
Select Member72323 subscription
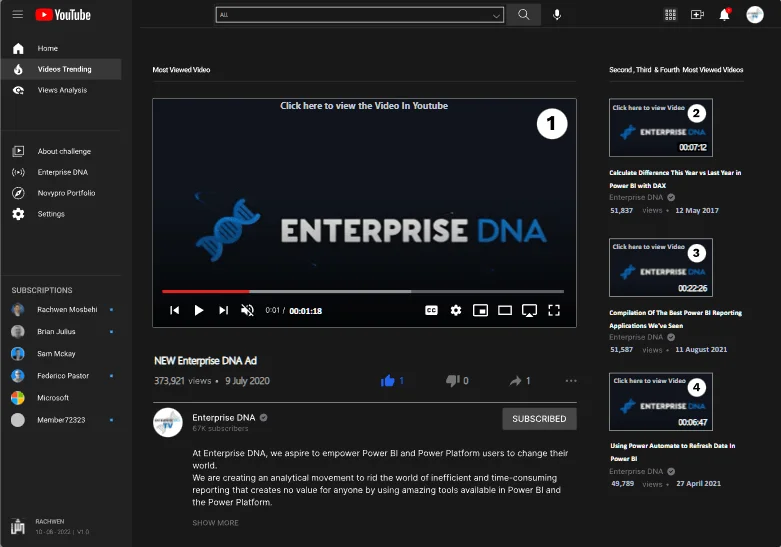(x=62, y=420)
